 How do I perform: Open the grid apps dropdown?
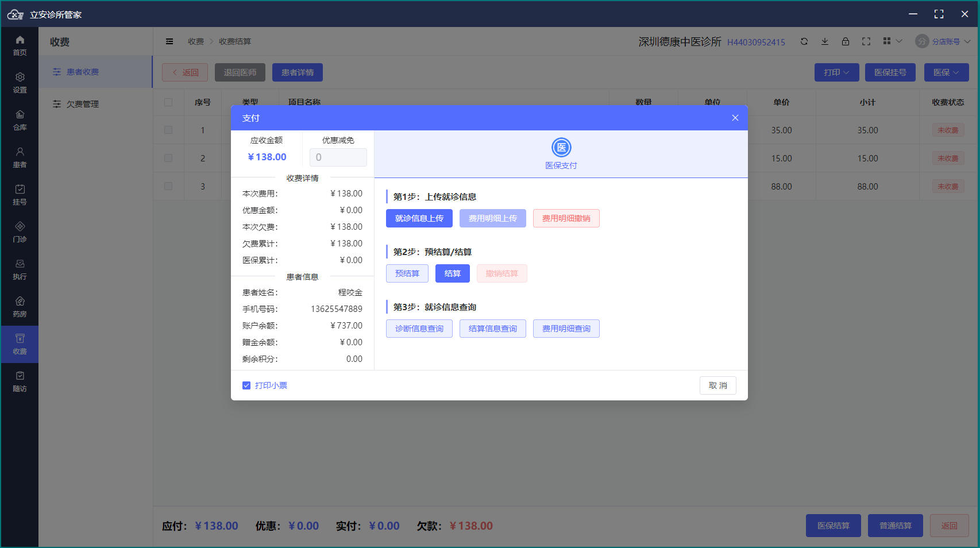[x=892, y=41]
